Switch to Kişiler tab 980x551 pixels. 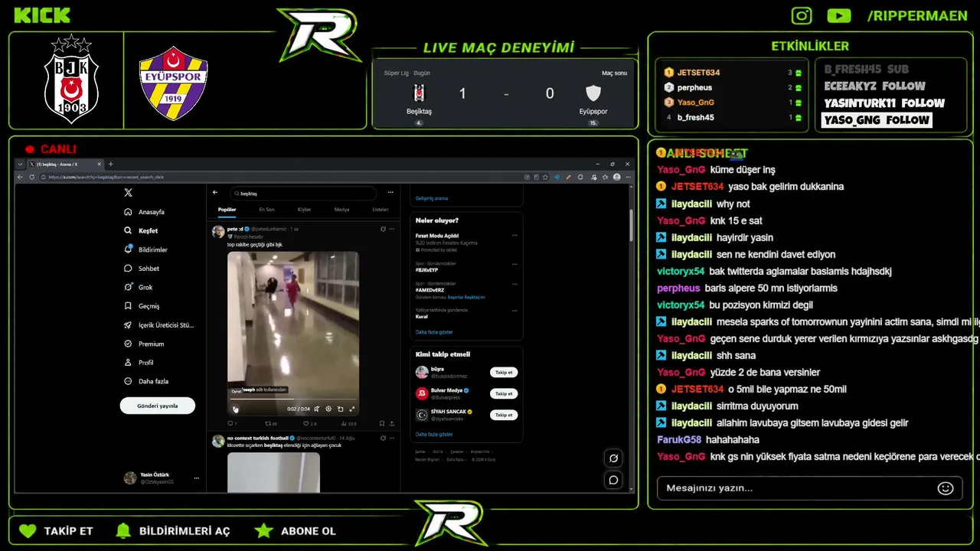click(x=304, y=210)
